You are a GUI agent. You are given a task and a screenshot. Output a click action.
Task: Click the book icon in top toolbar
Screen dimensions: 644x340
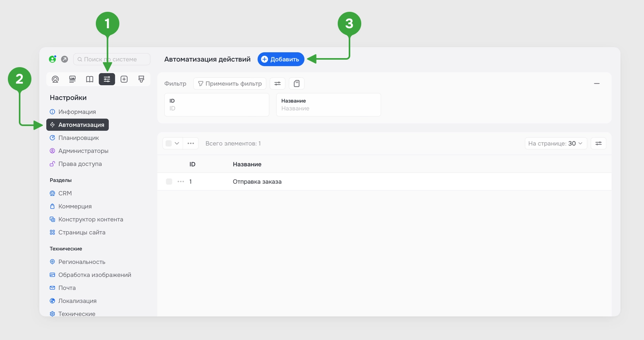click(x=90, y=79)
